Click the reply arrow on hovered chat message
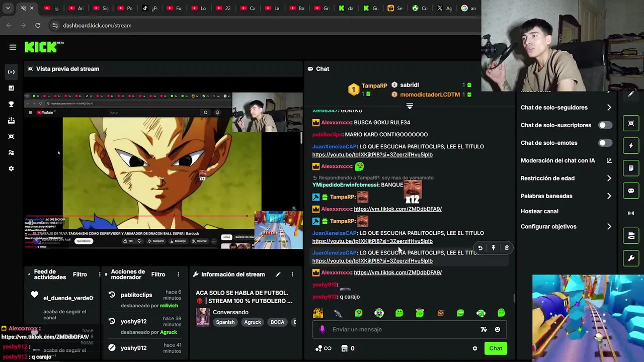 click(x=480, y=248)
